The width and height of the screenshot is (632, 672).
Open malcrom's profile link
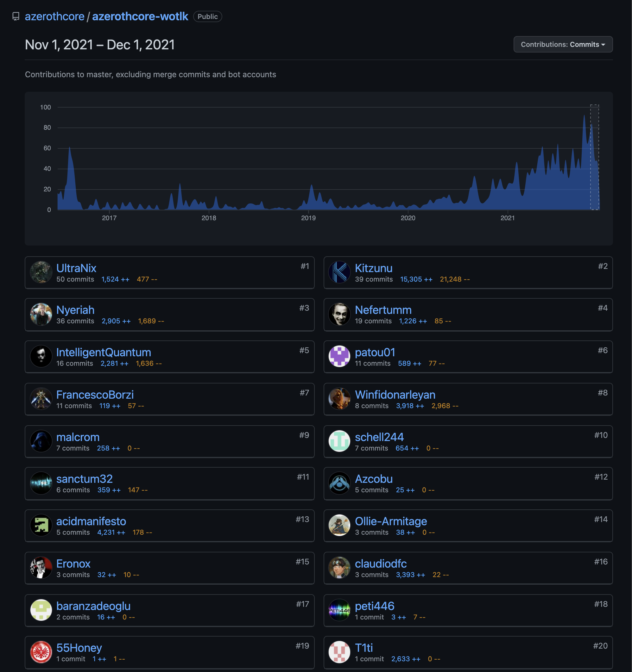[78, 437]
